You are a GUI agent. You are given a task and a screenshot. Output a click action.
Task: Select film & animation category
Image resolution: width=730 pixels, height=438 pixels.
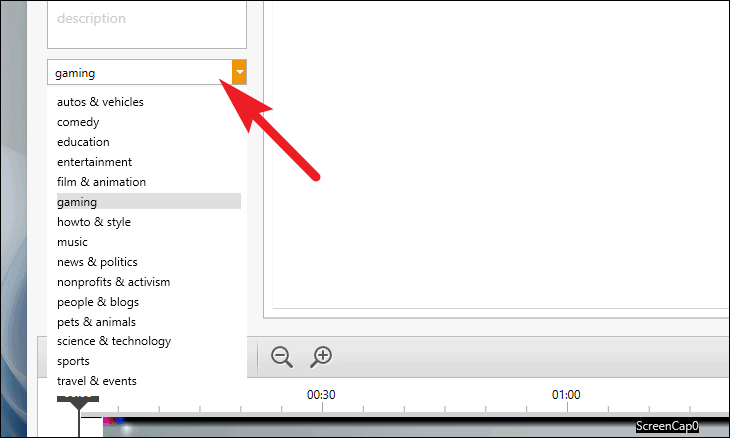coord(101,182)
